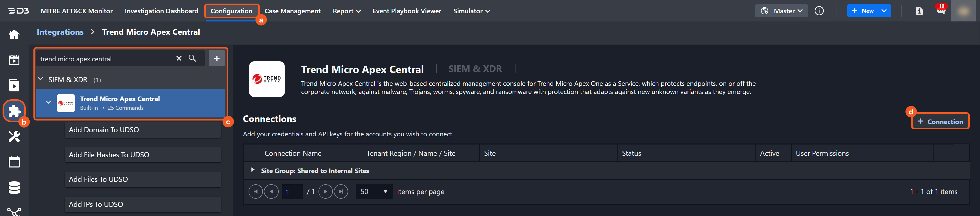
Task: Open the notifications icon with badge 10
Action: [x=941, y=11]
